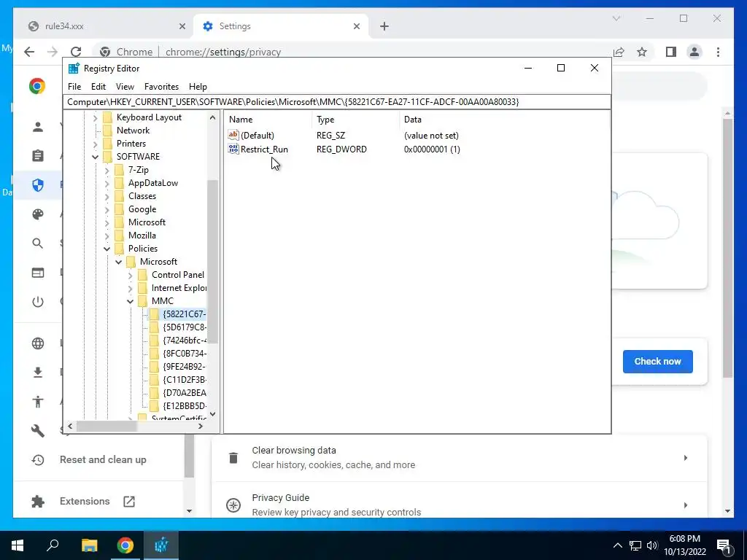Open a new Chrome tab
This screenshot has width=747, height=560.
384,27
